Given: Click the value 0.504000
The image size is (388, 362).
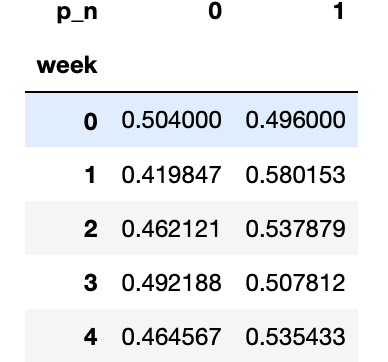Looking at the screenshot, I should [x=171, y=120].
